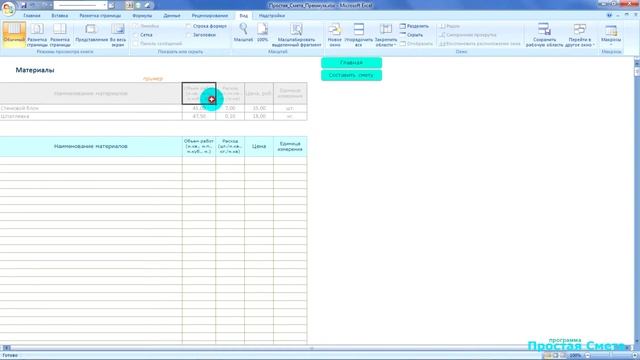Open the Рецензирование ribbon tab

210,16
